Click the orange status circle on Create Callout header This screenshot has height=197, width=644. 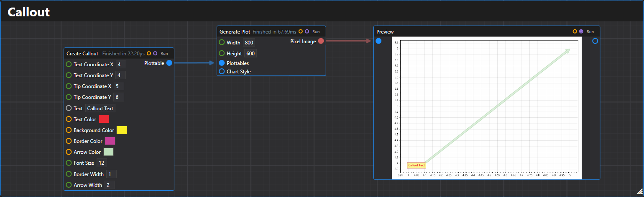[149, 53]
